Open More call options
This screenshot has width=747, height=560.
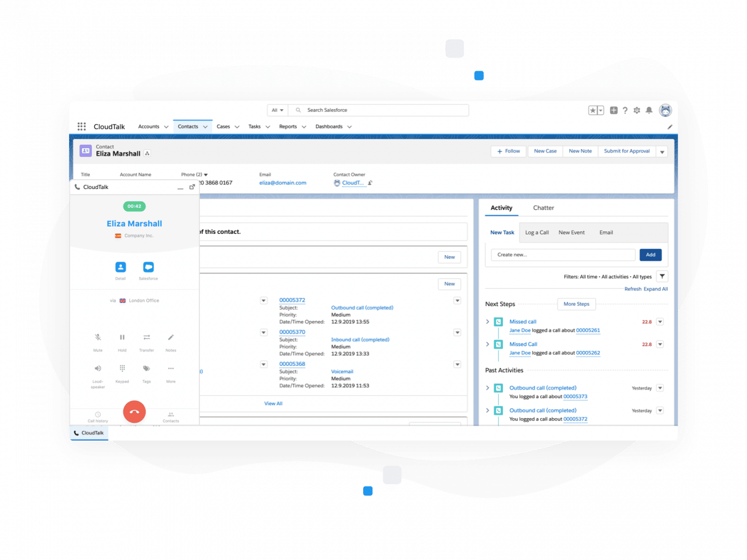coord(171,368)
